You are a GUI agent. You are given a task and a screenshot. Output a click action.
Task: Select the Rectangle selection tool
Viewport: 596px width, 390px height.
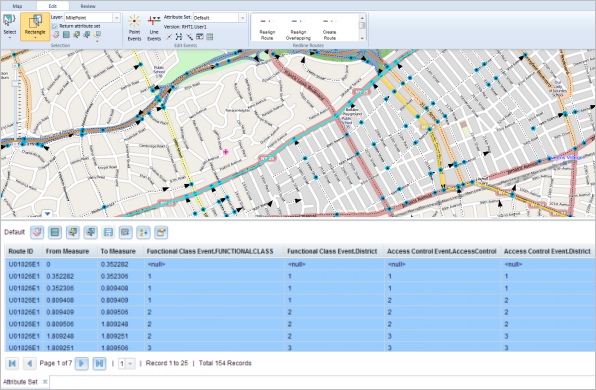tap(35, 26)
